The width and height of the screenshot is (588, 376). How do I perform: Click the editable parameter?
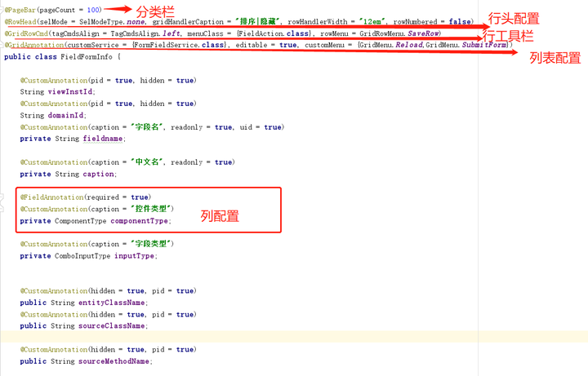pos(252,45)
